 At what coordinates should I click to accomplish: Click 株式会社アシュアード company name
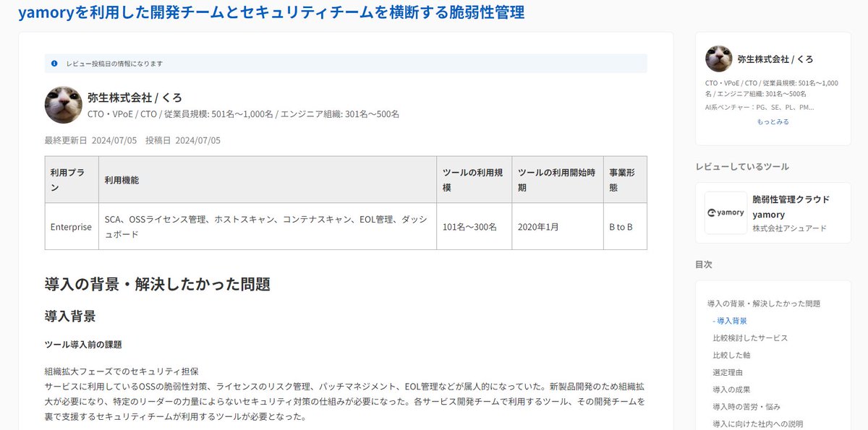[789, 228]
